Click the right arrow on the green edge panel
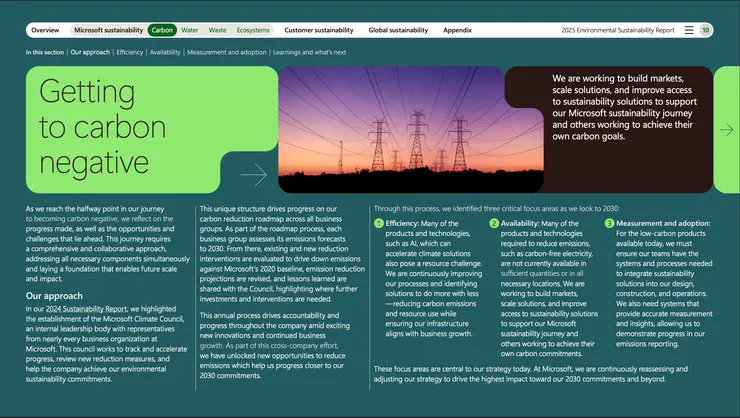This screenshot has height=418, width=740. pyautogui.click(x=726, y=130)
